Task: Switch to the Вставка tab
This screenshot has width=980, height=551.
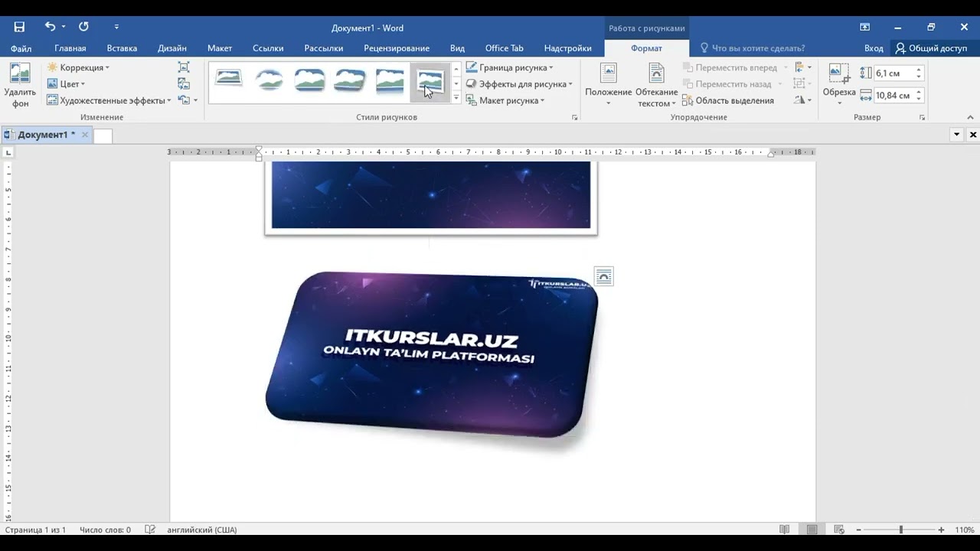Action: [x=122, y=48]
